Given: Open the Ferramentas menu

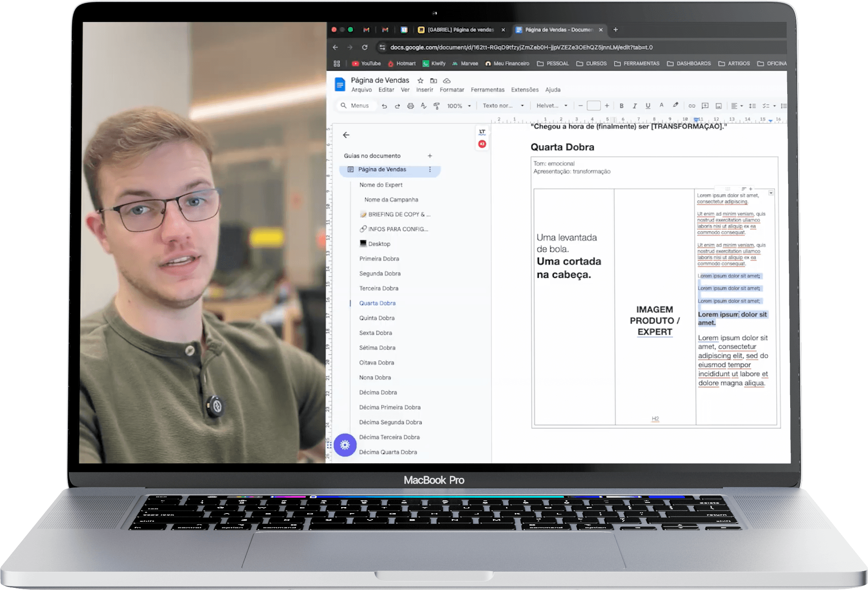Looking at the screenshot, I should pos(487,90).
